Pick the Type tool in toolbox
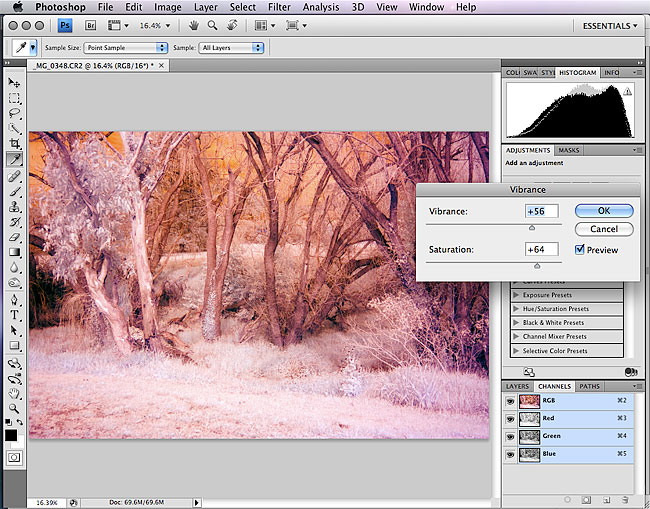Image resolution: width=650 pixels, height=509 pixels. point(14,314)
